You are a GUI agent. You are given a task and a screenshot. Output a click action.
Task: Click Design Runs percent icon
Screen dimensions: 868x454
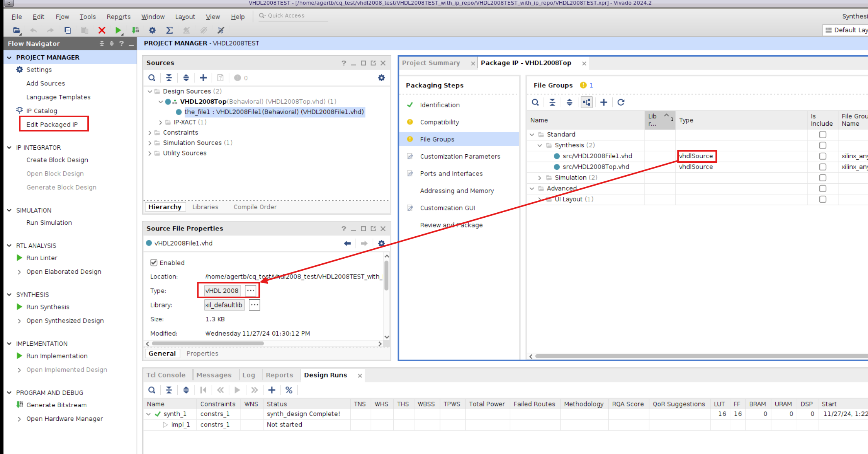point(289,390)
